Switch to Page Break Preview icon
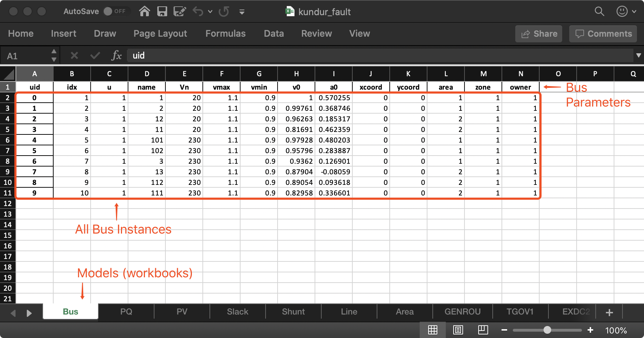The image size is (644, 338). click(483, 330)
